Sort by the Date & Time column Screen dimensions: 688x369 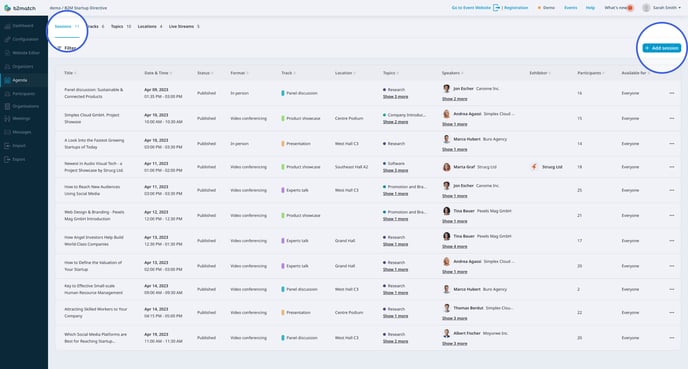pos(158,73)
